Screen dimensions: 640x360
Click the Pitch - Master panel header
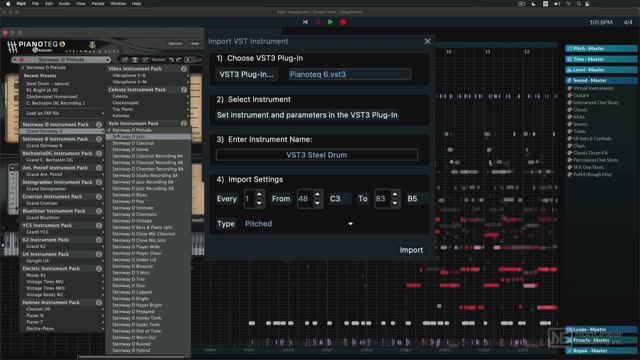(x=601, y=49)
